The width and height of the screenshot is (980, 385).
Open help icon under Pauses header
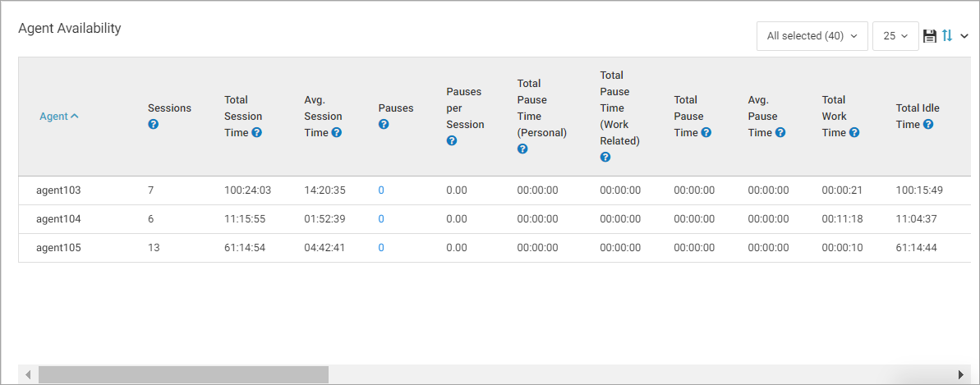(384, 125)
